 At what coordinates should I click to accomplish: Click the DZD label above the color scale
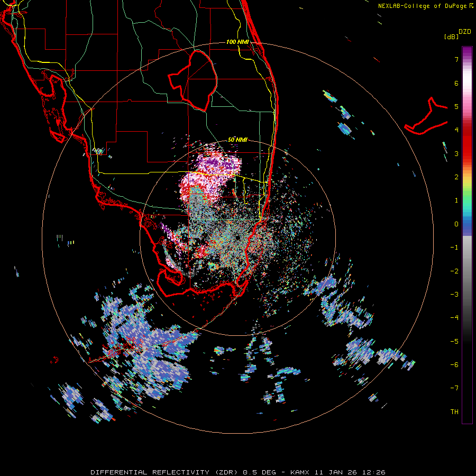tap(465, 32)
